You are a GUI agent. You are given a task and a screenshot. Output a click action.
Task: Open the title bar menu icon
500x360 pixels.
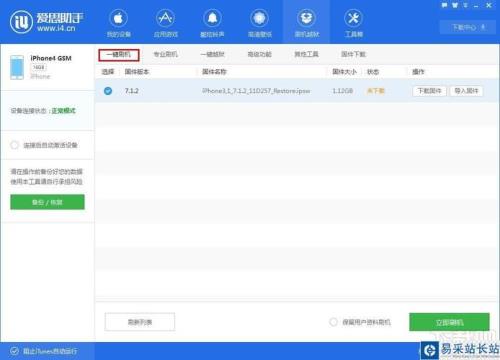465,5
